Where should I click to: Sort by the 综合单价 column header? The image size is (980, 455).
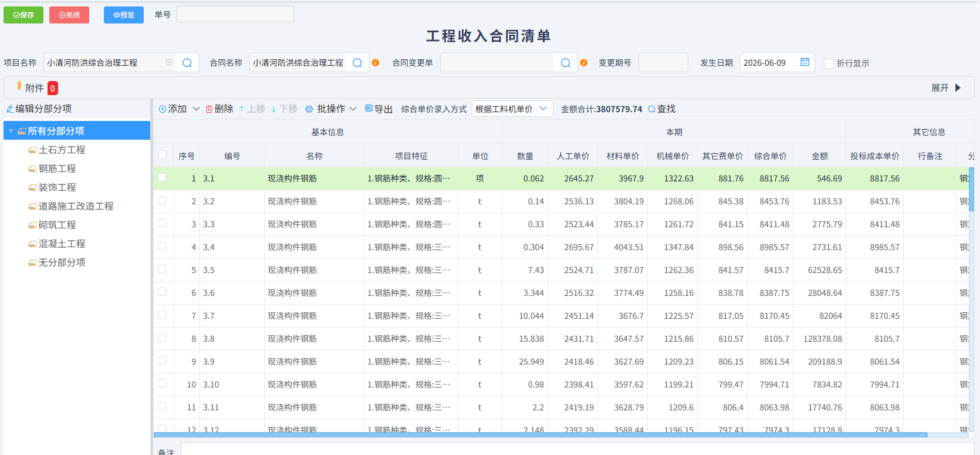click(771, 156)
